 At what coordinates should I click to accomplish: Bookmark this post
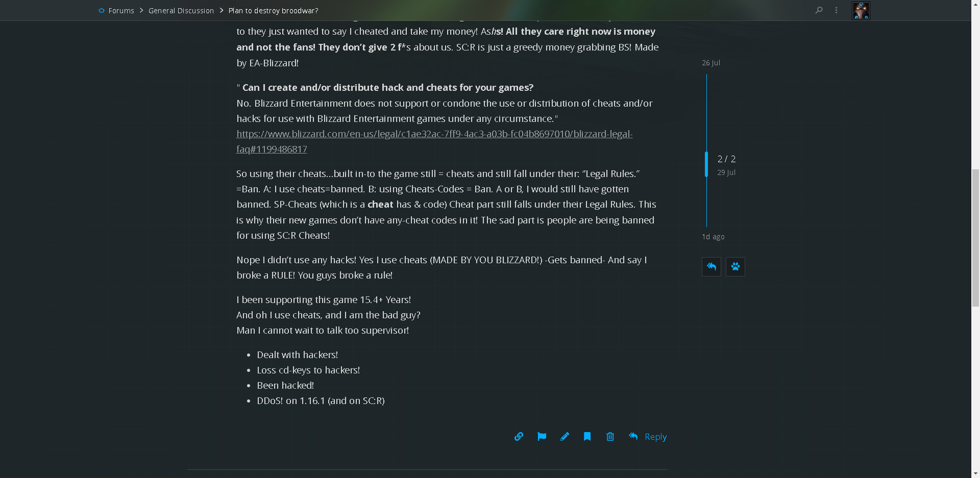click(587, 437)
